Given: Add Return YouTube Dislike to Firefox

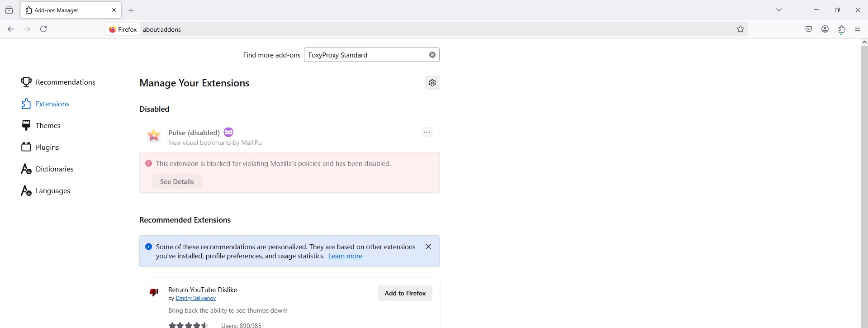Looking at the screenshot, I should pos(405,293).
